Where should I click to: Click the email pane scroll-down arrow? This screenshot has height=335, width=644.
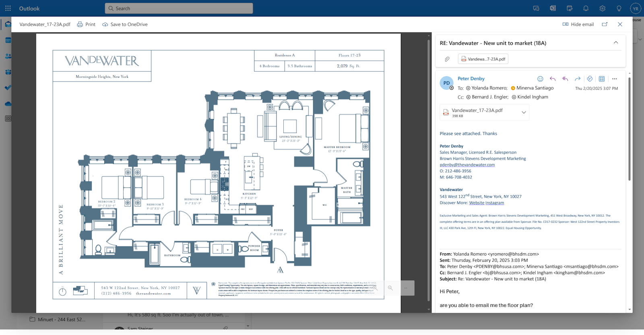click(x=630, y=310)
